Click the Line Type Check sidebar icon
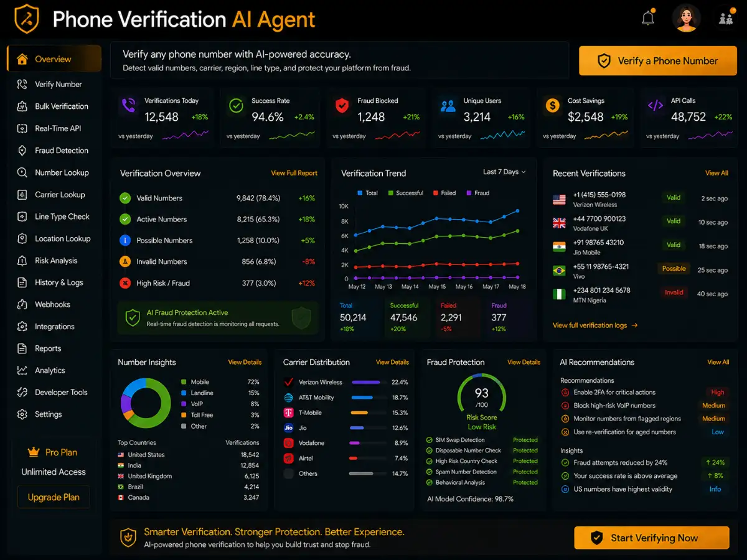This screenshot has height=560, width=747. click(x=22, y=217)
